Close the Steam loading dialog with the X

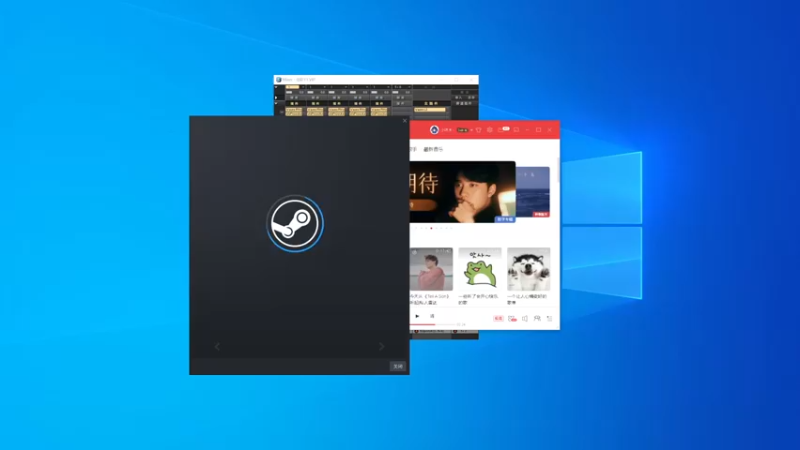405,121
